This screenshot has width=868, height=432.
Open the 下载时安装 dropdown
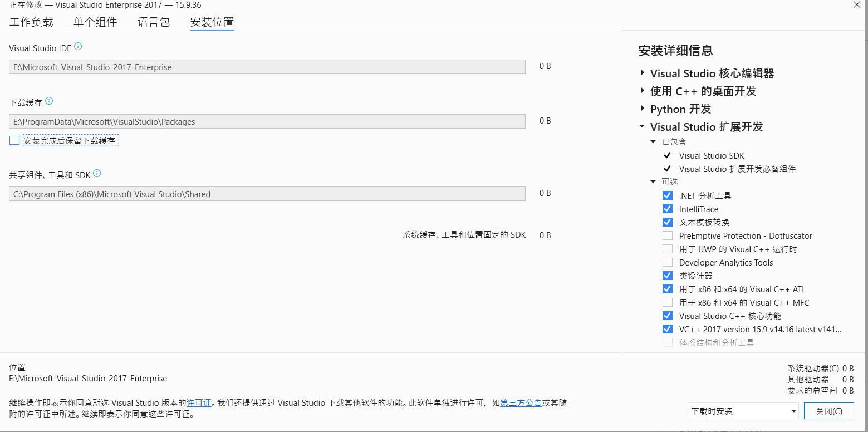(743, 411)
